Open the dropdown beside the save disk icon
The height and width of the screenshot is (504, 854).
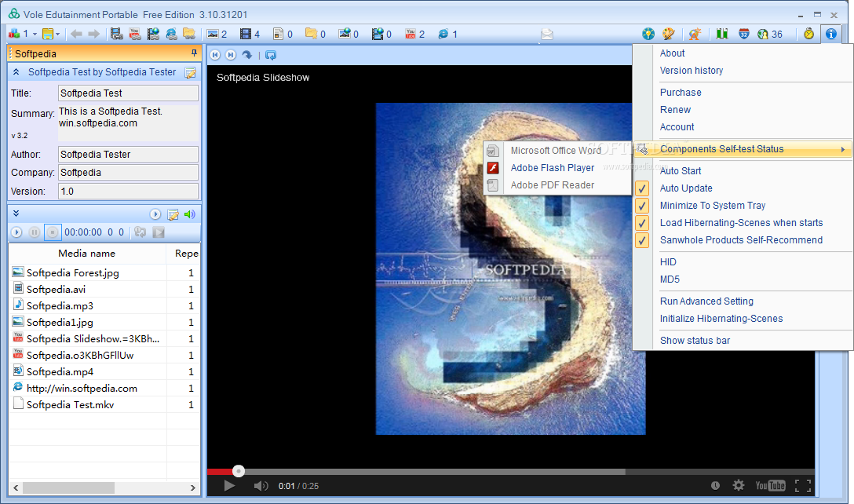point(58,35)
